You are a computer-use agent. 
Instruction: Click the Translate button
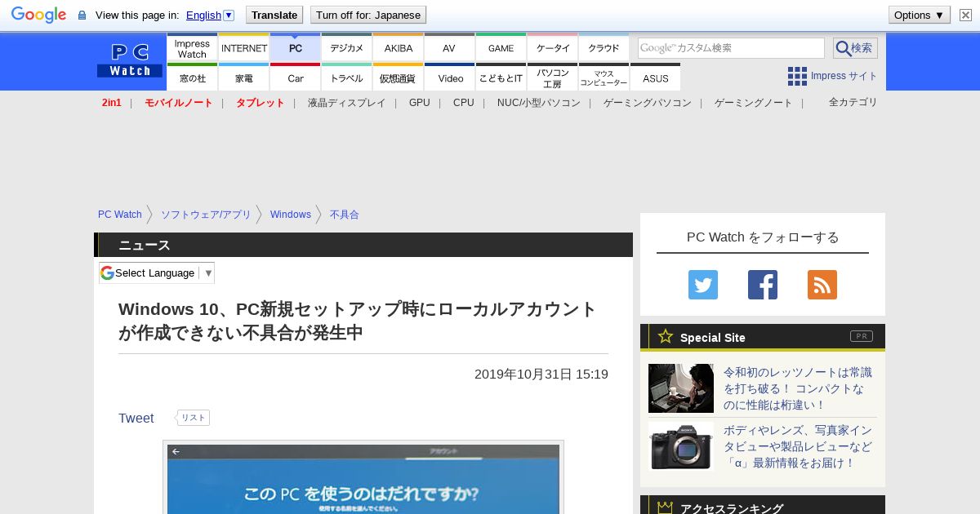pyautogui.click(x=274, y=15)
